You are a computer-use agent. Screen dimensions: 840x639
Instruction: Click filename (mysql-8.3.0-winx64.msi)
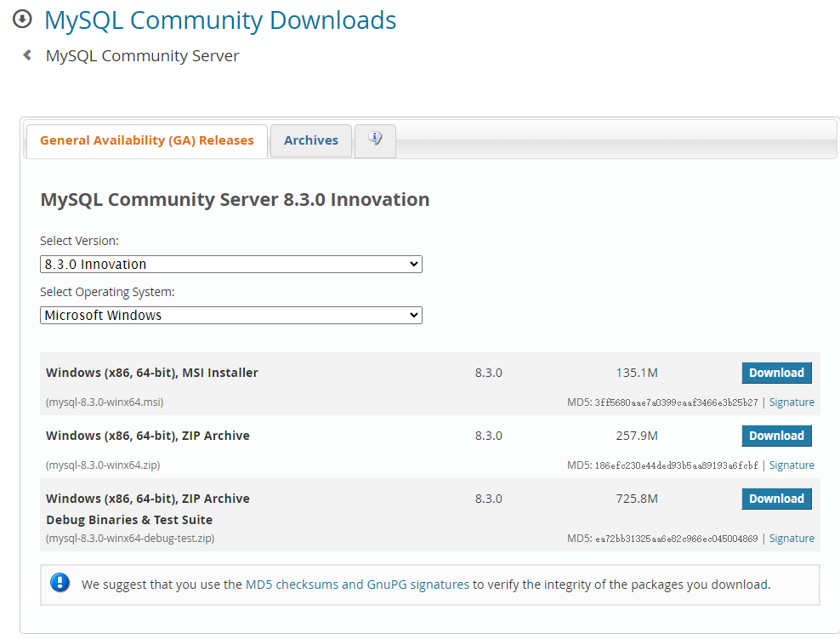click(x=105, y=402)
